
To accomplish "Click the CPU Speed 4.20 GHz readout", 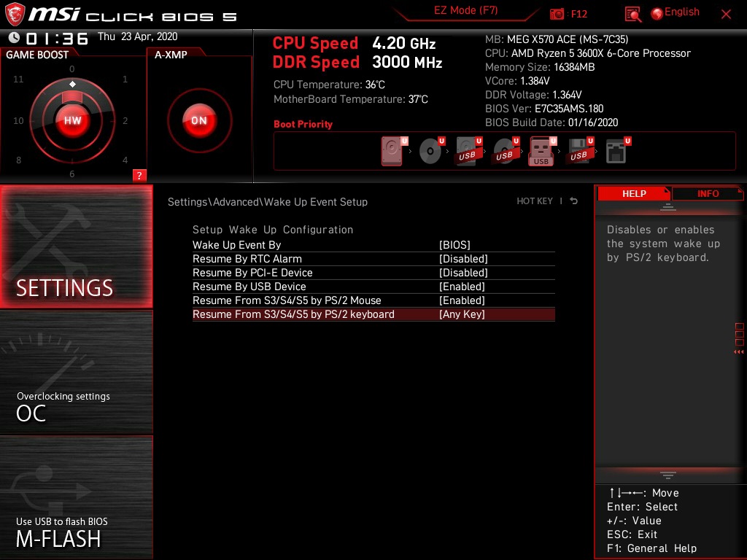I will (354, 43).
